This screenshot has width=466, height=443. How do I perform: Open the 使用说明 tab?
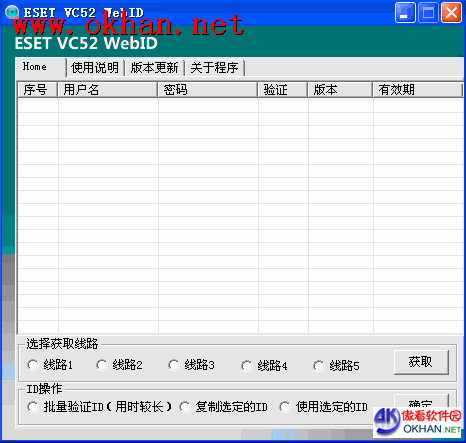(95, 68)
